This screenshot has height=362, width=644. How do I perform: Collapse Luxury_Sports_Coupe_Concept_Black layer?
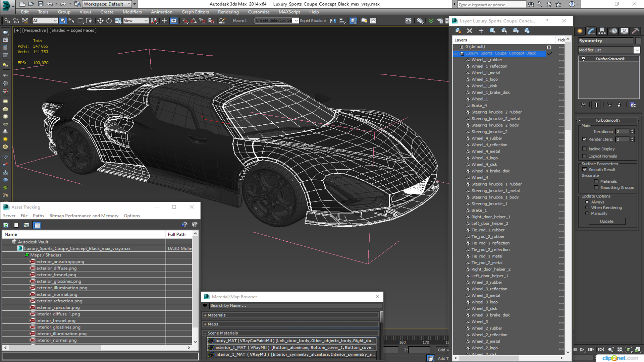[456, 53]
